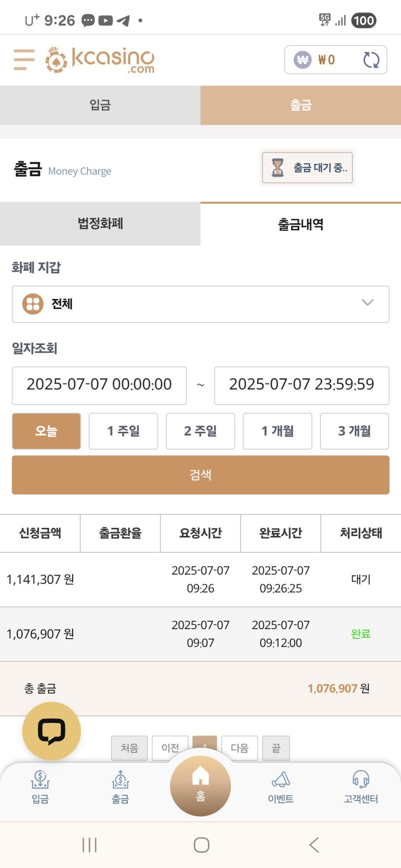Viewport: 401px width, 868px height.
Task: Go to 다음 pagination page
Action: pyautogui.click(x=240, y=748)
